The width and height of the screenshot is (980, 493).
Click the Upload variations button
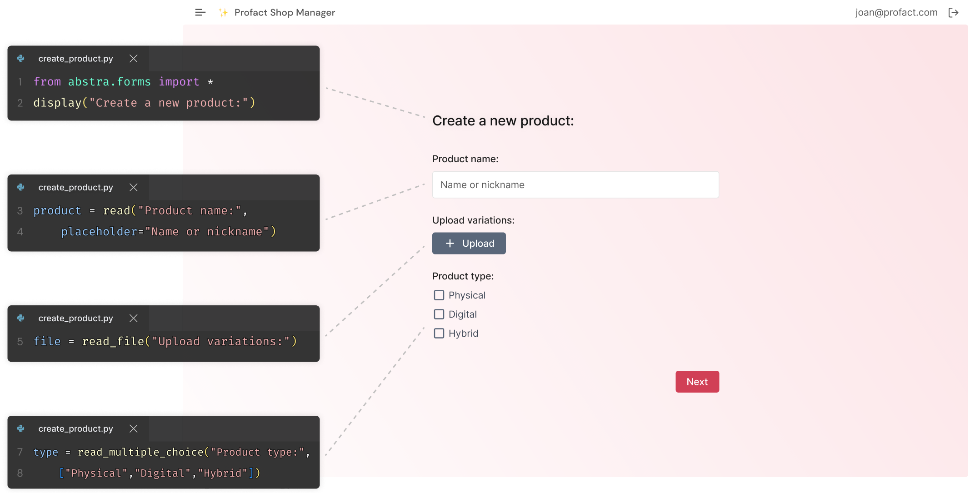pos(469,243)
